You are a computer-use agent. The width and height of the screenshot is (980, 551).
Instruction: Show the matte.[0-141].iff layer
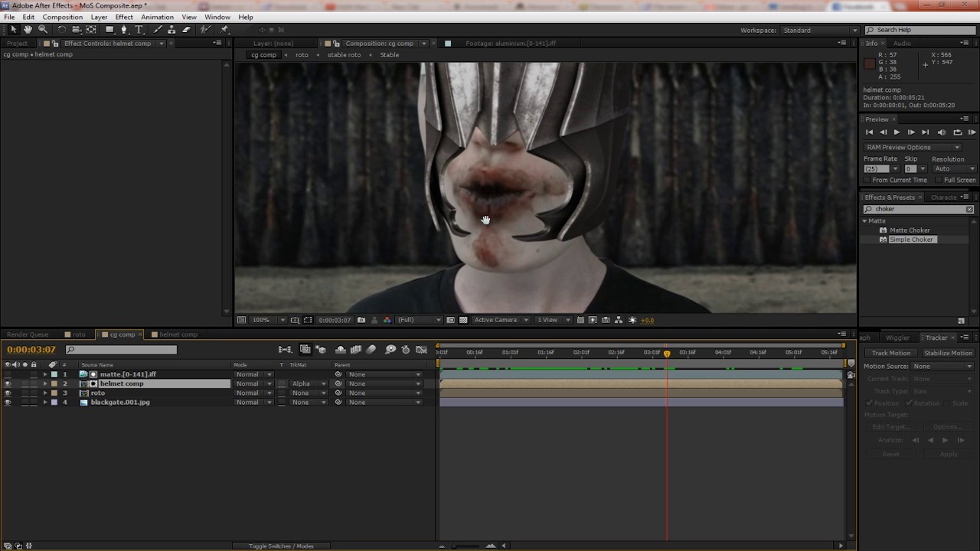[8, 374]
